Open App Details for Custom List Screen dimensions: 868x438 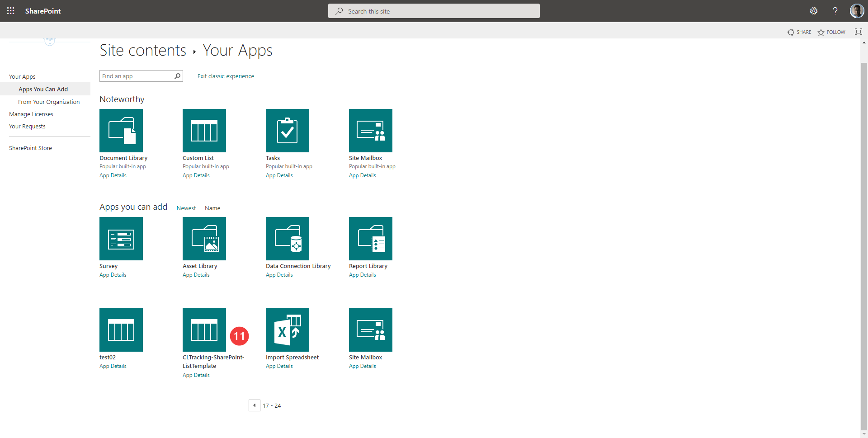click(x=196, y=175)
